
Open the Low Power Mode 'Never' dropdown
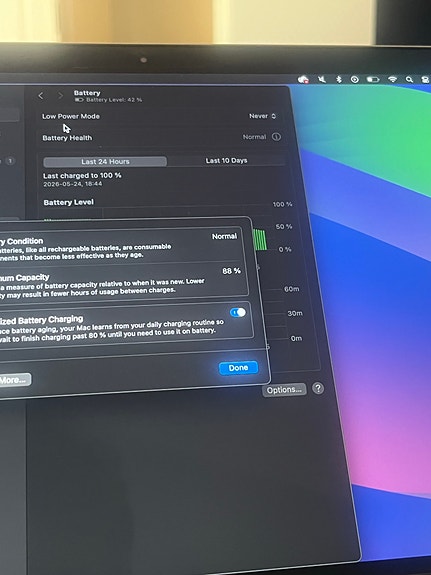point(263,116)
